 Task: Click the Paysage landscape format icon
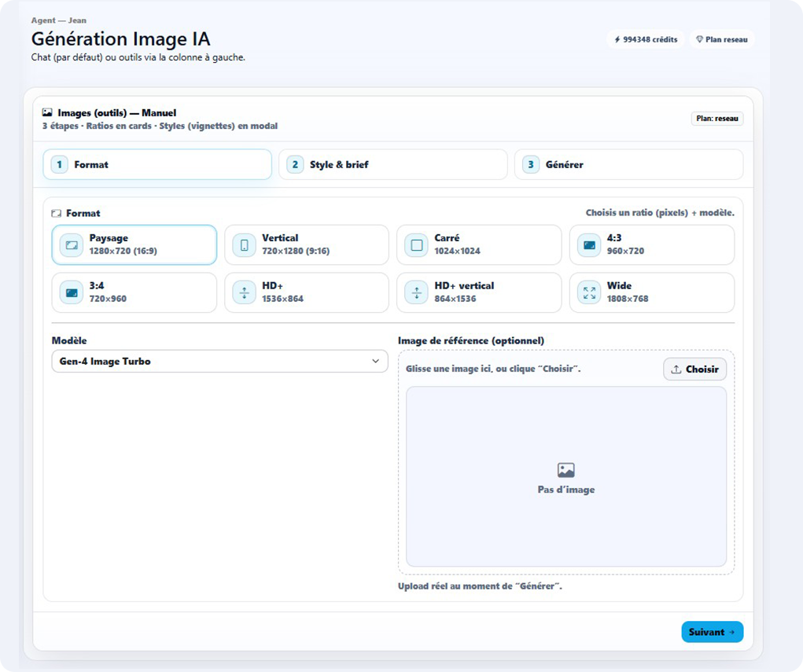coord(72,245)
